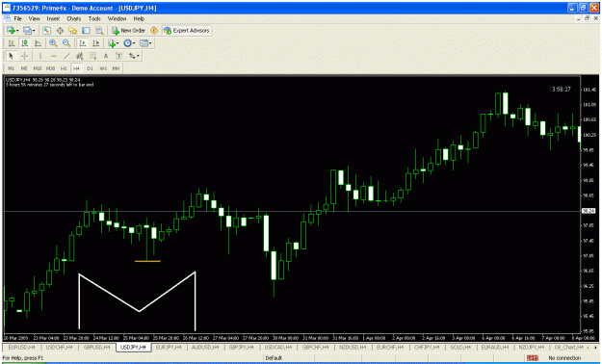
Task: Switch to the EURJPY,H4 chart tab
Action: click(x=169, y=347)
